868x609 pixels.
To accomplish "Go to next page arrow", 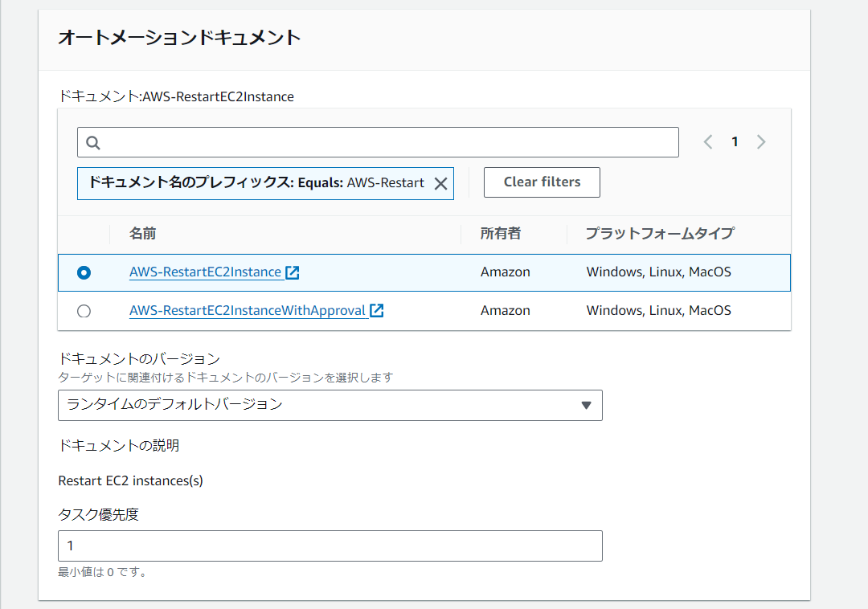I will pyautogui.click(x=761, y=142).
